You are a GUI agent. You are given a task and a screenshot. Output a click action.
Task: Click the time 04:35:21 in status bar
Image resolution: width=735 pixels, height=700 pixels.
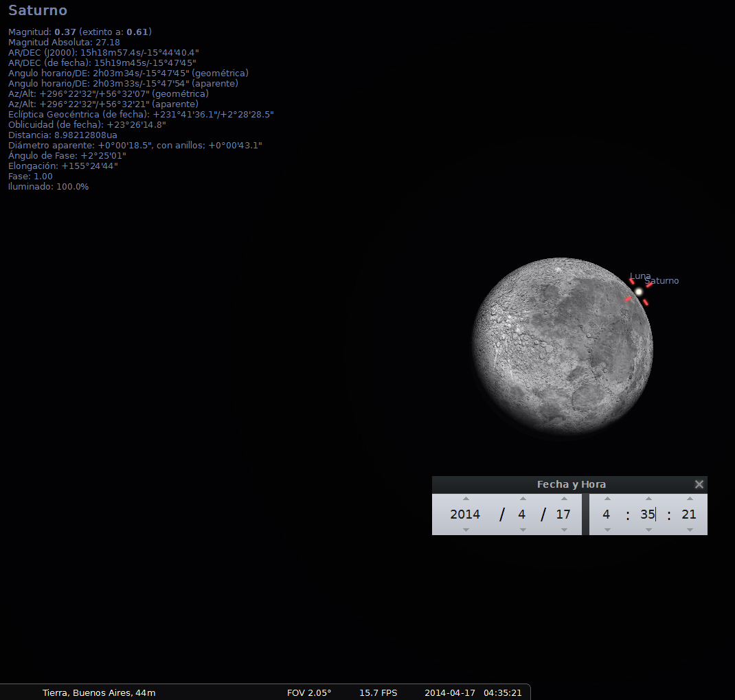(x=503, y=693)
